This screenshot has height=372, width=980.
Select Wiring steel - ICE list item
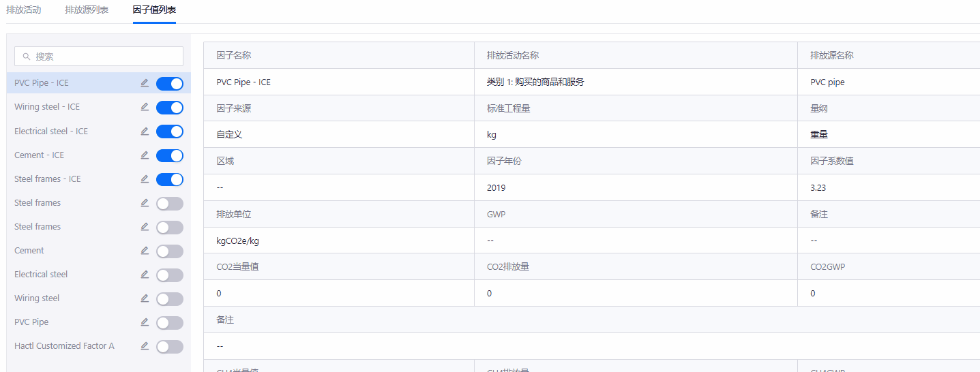point(47,107)
